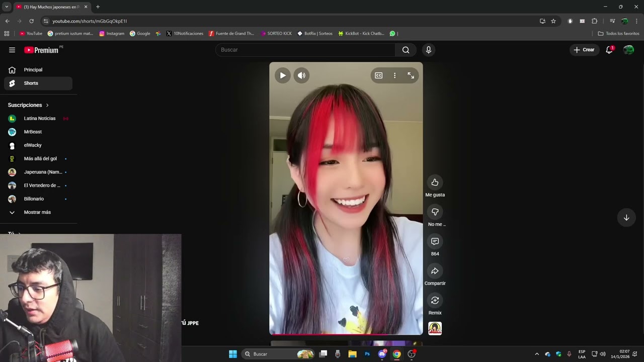Toggle closed captions on the Short
The width and height of the screenshot is (644, 362).
click(x=379, y=75)
